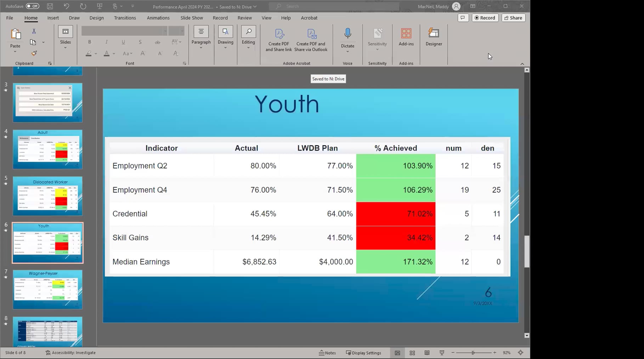The height and width of the screenshot is (359, 644).
Task: Toggle the Notes pane
Action: [x=327, y=353]
